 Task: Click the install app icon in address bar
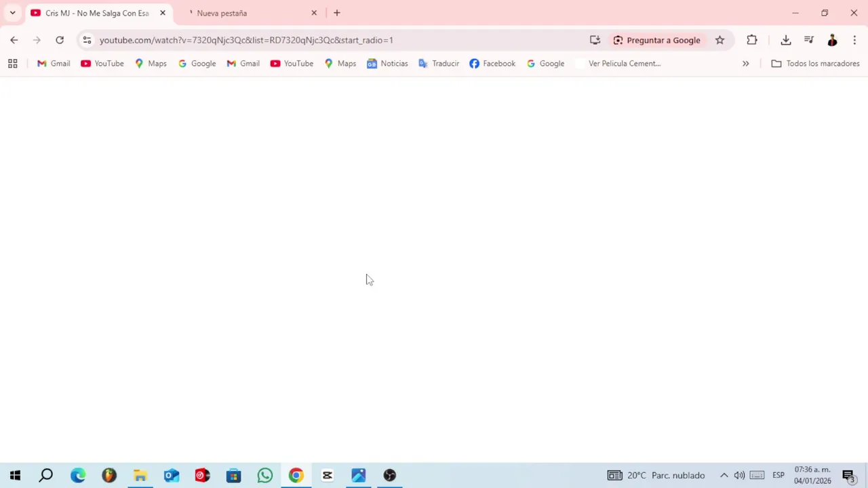pos(595,40)
